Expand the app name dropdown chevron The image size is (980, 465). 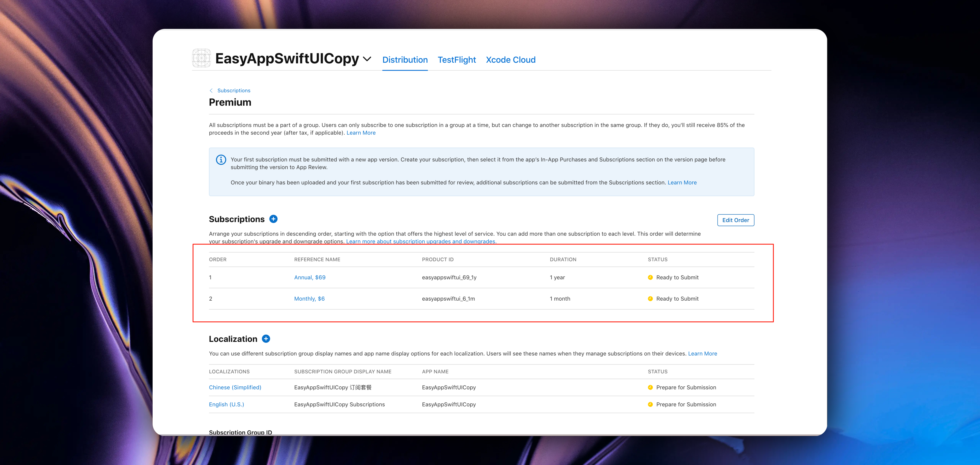tap(367, 59)
